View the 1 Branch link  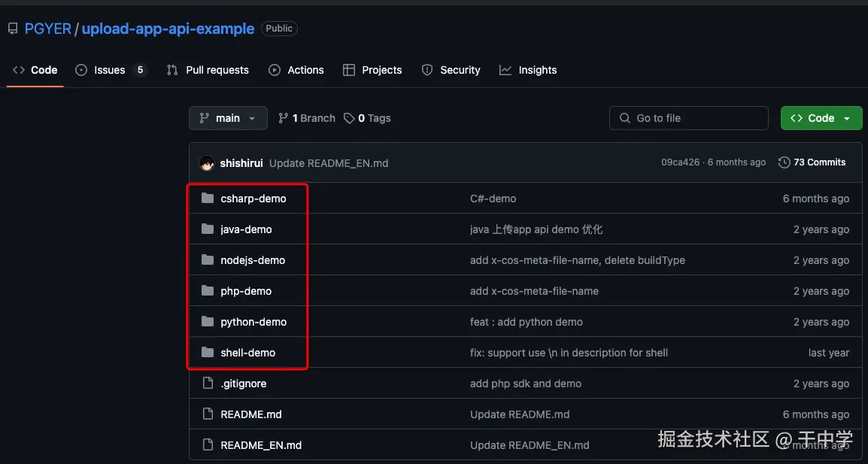(307, 118)
